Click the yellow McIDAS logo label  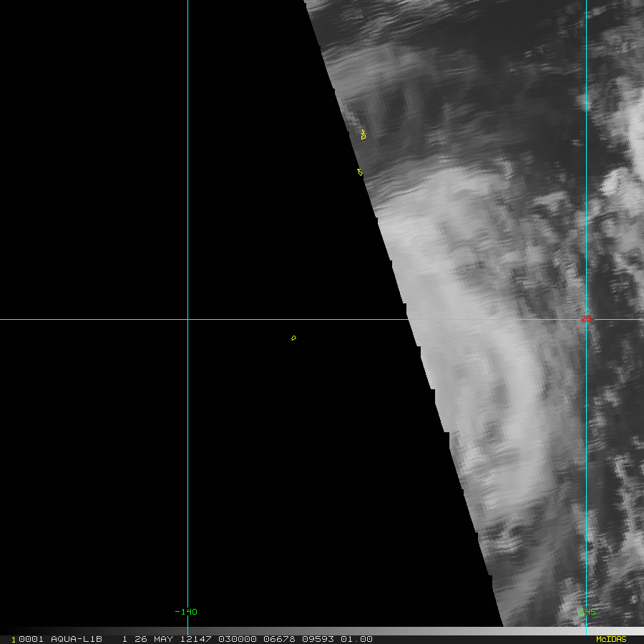610,639
